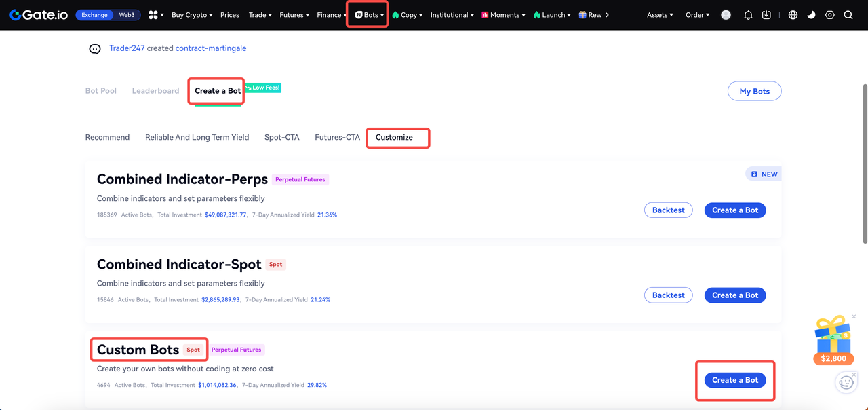Select the Spot-CTA category tab
Screen dimensions: 868x410
(281, 137)
